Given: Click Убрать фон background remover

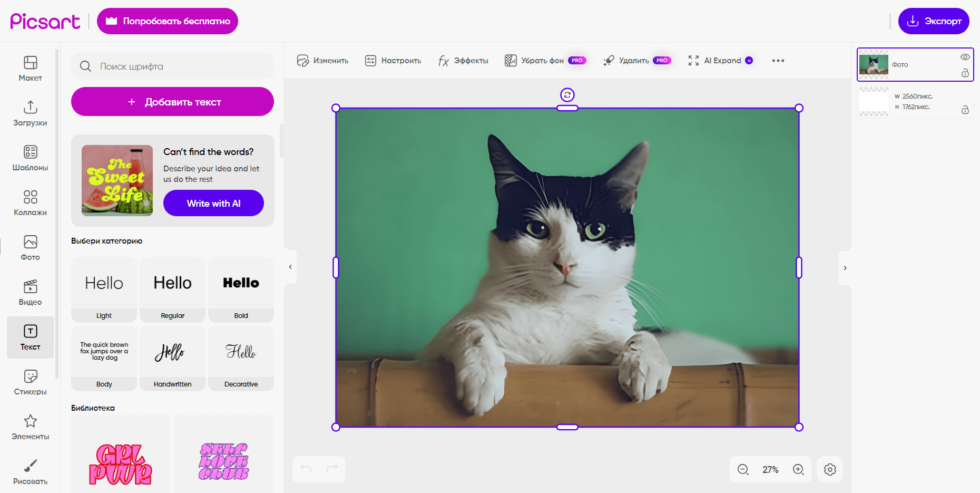Looking at the screenshot, I should point(545,61).
